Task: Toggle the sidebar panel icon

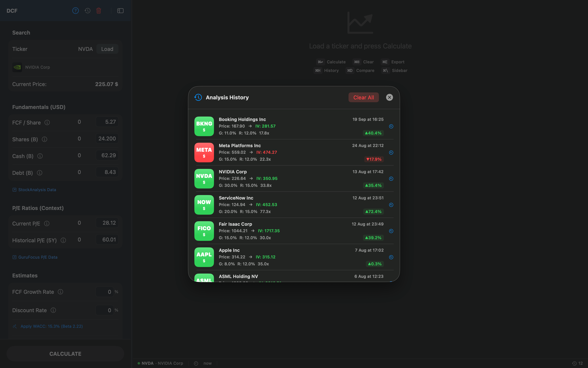Action: click(x=120, y=11)
